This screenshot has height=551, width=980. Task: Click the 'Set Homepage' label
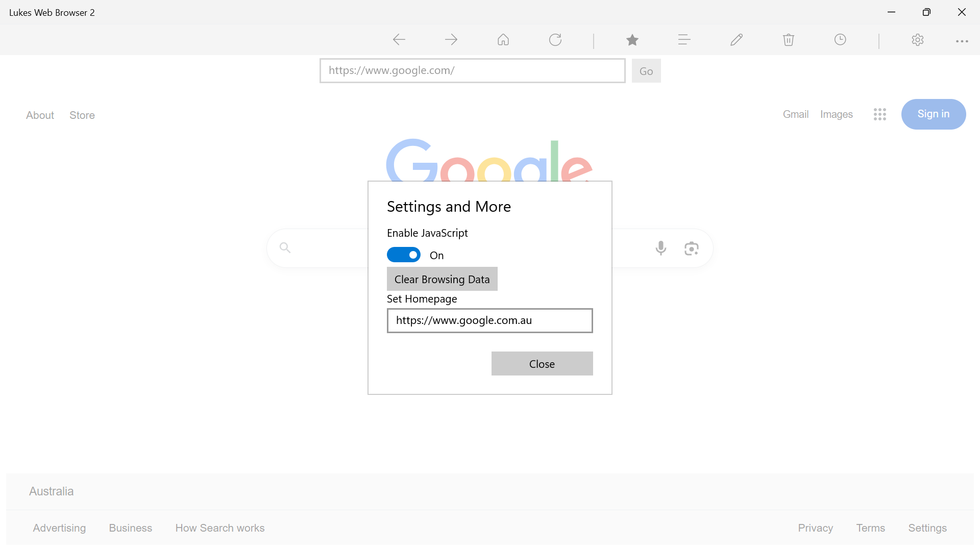pyautogui.click(x=422, y=299)
